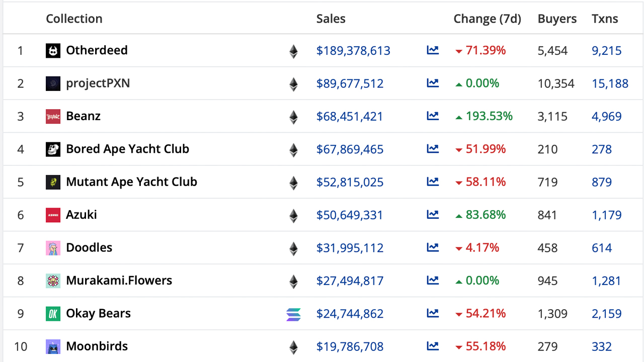Open the Azuki collection link

[82, 215]
